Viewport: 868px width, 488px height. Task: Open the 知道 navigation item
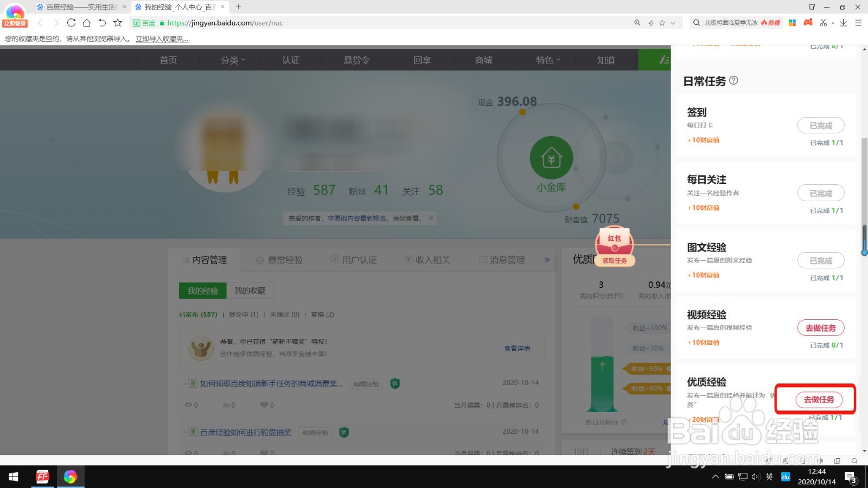pyautogui.click(x=606, y=60)
